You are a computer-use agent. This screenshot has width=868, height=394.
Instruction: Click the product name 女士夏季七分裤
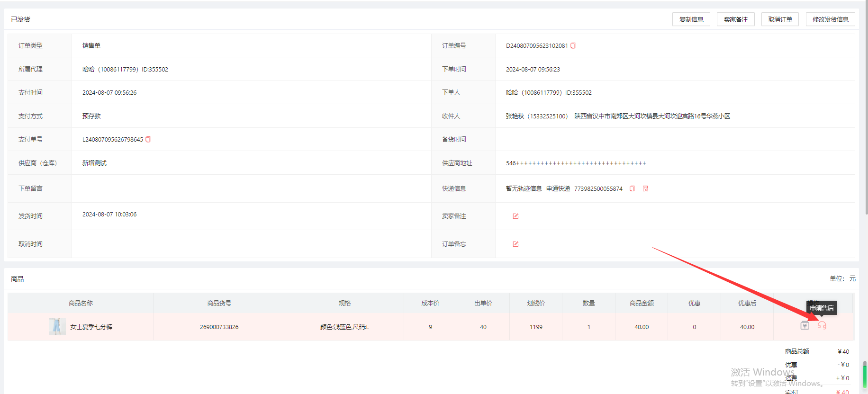pyautogui.click(x=91, y=327)
